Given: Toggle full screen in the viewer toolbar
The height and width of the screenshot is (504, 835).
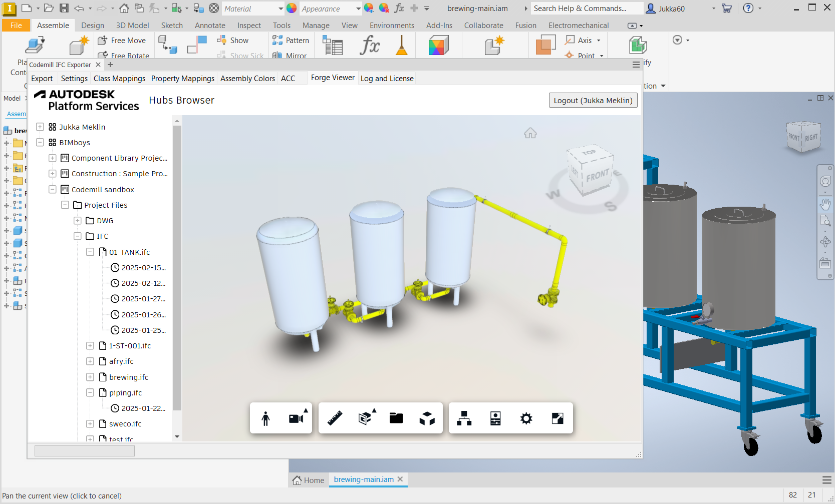Looking at the screenshot, I should [x=557, y=418].
